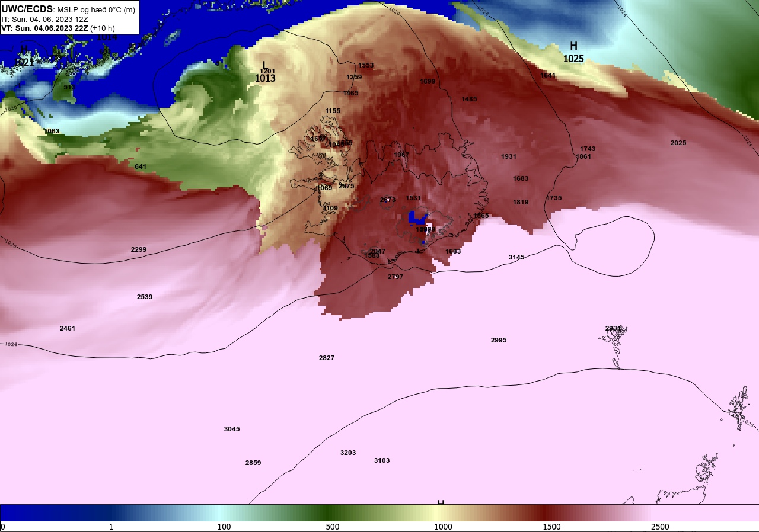Viewport: 759px width, 532px height.
Task: Click the 1553 height value
Action: tap(366, 65)
